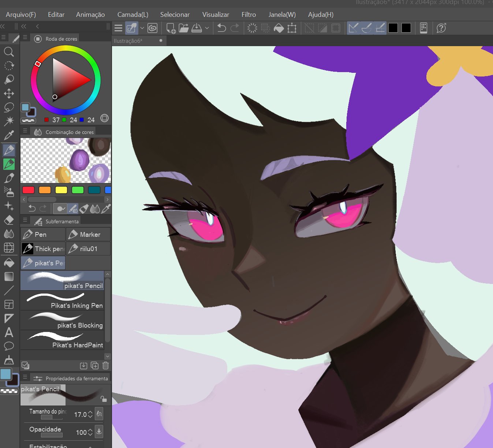Select the Zoom magnifier tool
This screenshot has width=493, height=448.
click(x=9, y=52)
